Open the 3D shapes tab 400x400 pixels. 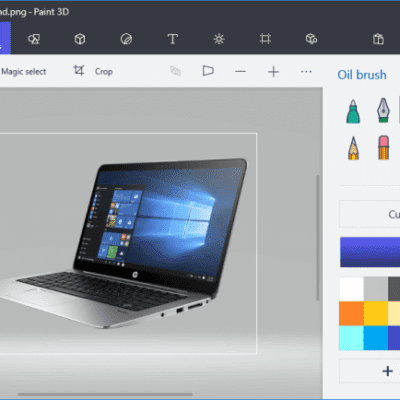pos(80,39)
